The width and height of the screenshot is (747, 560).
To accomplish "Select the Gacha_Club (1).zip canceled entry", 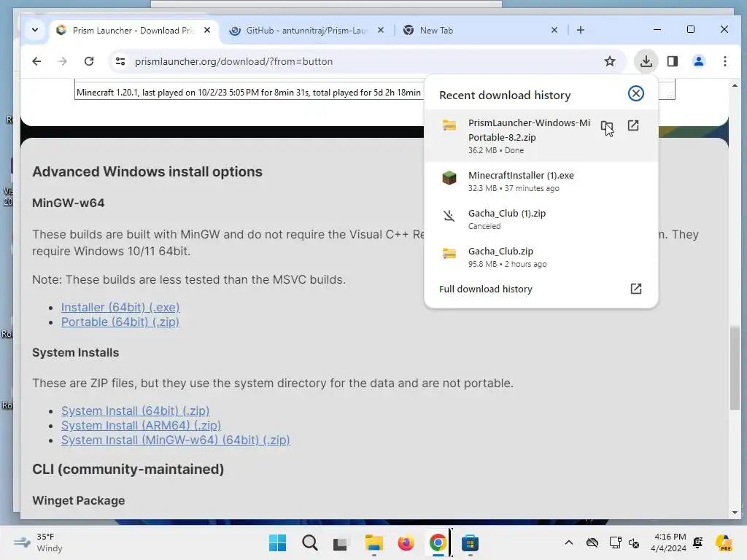I will [541, 219].
